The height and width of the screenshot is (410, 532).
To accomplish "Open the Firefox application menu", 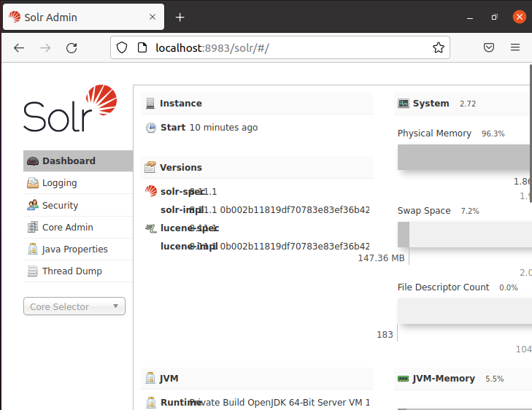I will tap(515, 47).
